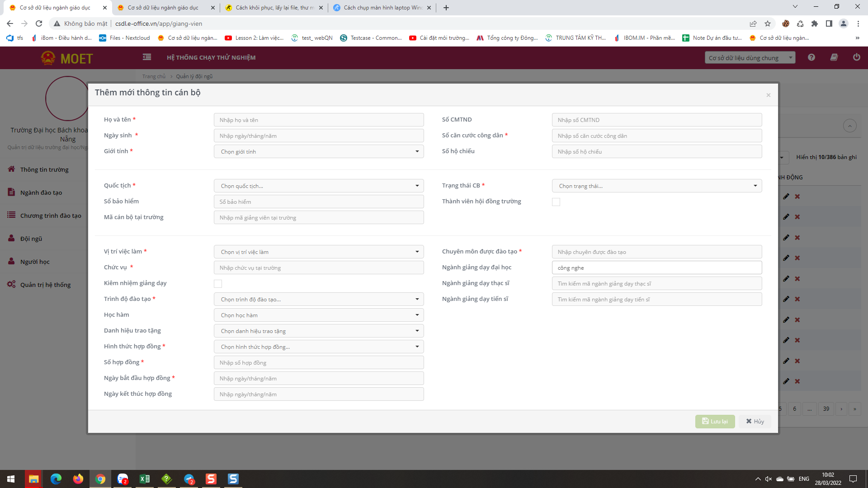Click the first row pencil edit icon
The width and height of the screenshot is (868, 488).
[786, 197]
